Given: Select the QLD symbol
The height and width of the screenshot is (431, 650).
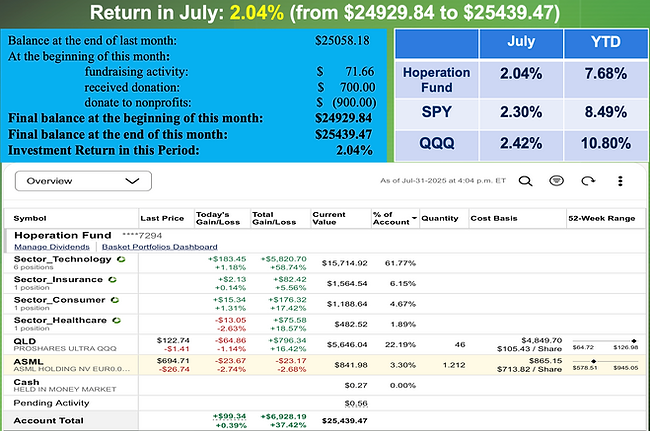Looking at the screenshot, I should 25,341.
